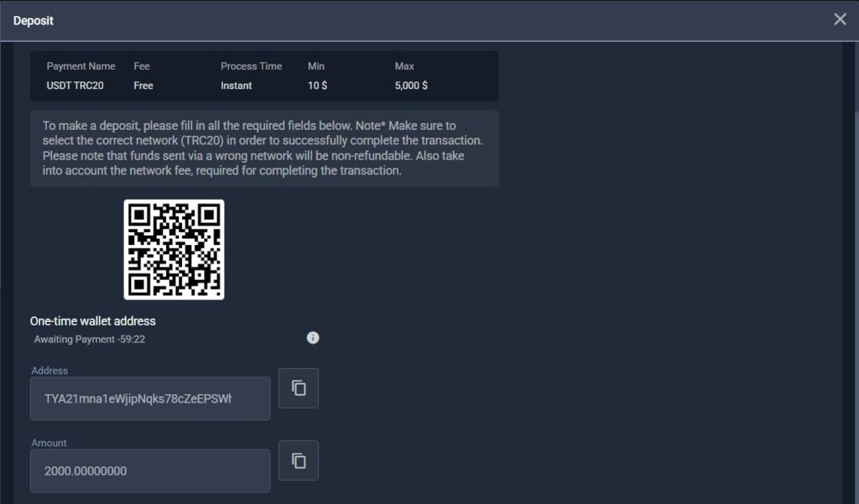This screenshot has height=504, width=859.
Task: Click the TRC20 network deposit note paragraph
Action: pos(264,148)
